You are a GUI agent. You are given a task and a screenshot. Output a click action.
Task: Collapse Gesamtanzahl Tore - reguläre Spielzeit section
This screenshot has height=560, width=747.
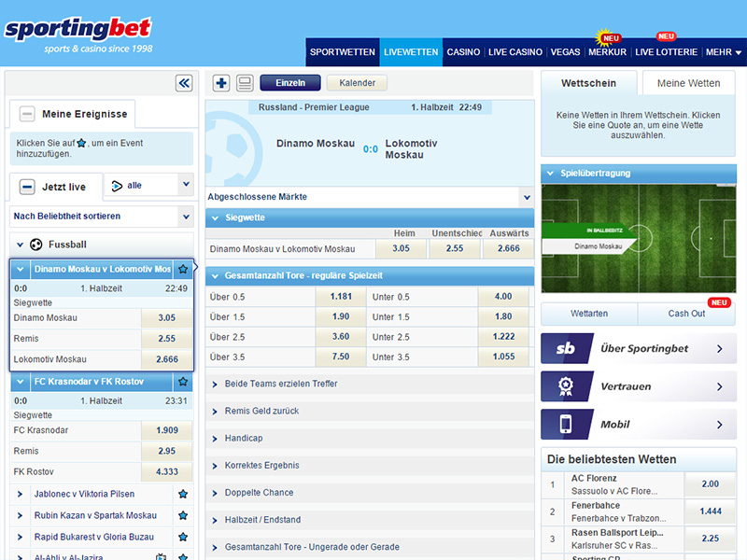click(x=216, y=276)
